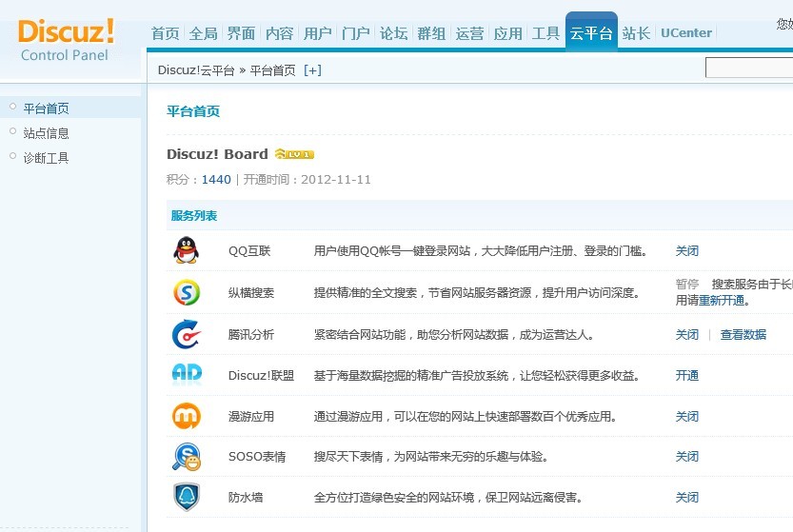Viewport: 793px width, 532px height.
Task: Open the 站长 top menu
Action: click(636, 33)
